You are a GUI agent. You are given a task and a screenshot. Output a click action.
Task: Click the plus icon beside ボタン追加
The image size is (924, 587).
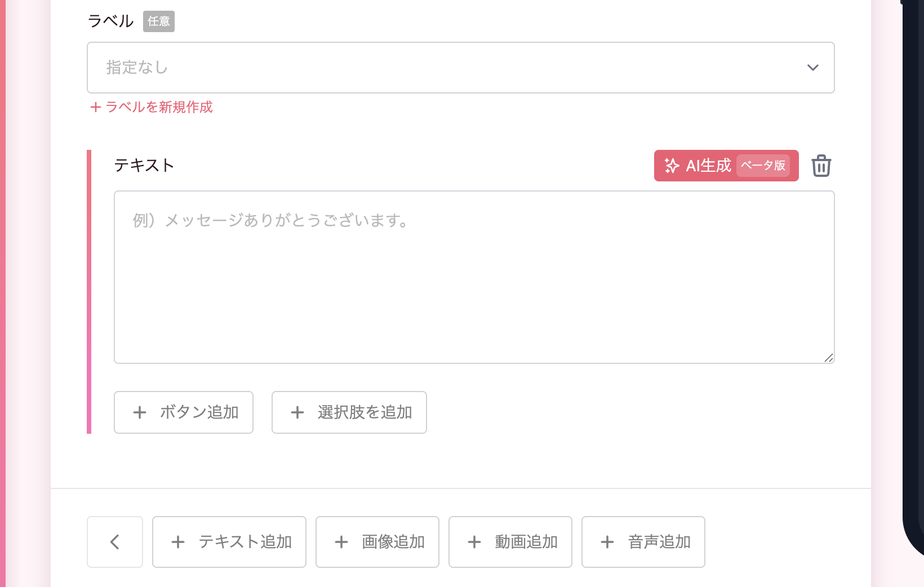140,412
